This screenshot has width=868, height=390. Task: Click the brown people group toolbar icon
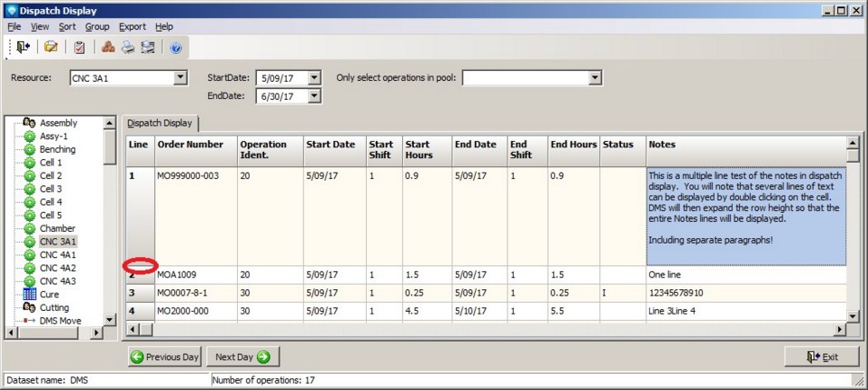[x=108, y=47]
